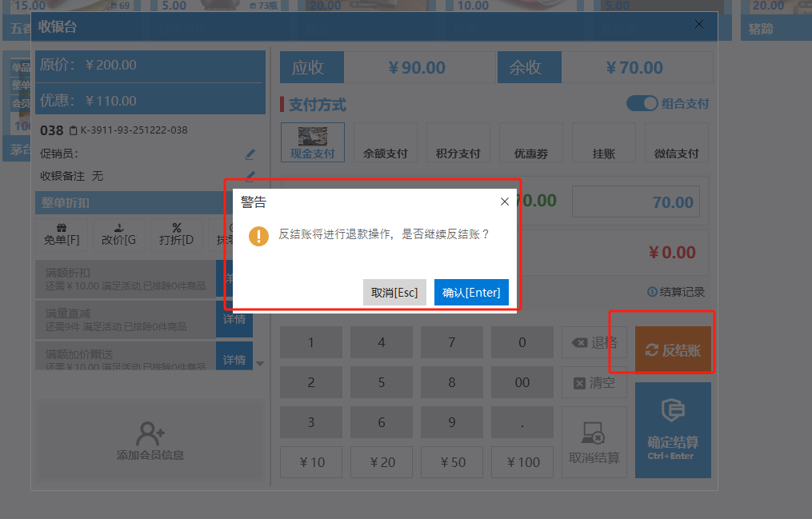Image resolution: width=812 pixels, height=519 pixels.
Task: Click the 70.00 payment amount field
Action: [x=636, y=202]
